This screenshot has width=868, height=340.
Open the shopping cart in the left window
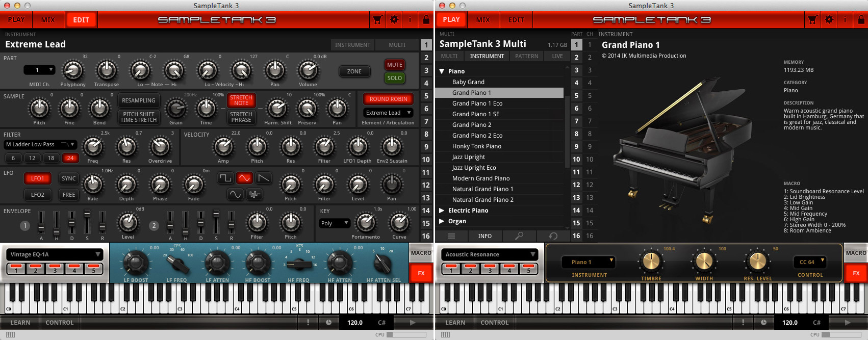point(377,20)
